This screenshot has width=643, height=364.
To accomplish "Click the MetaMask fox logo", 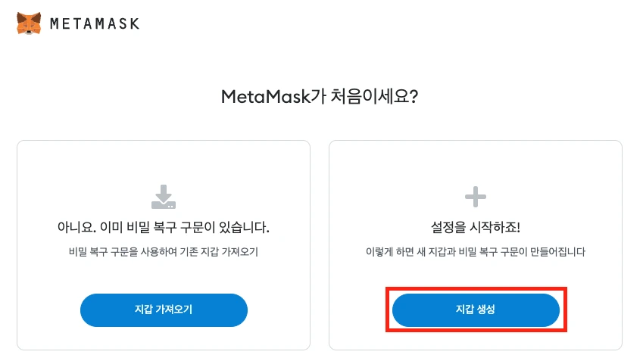I will (29, 23).
